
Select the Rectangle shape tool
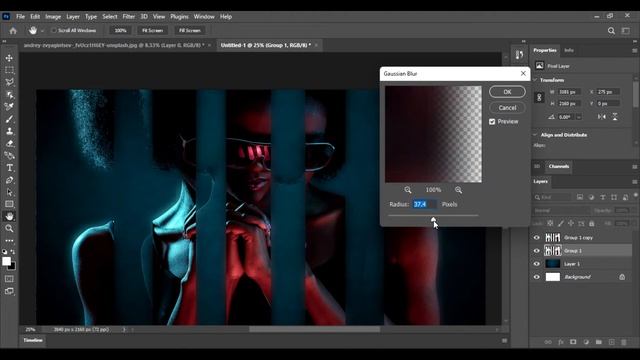(9, 204)
